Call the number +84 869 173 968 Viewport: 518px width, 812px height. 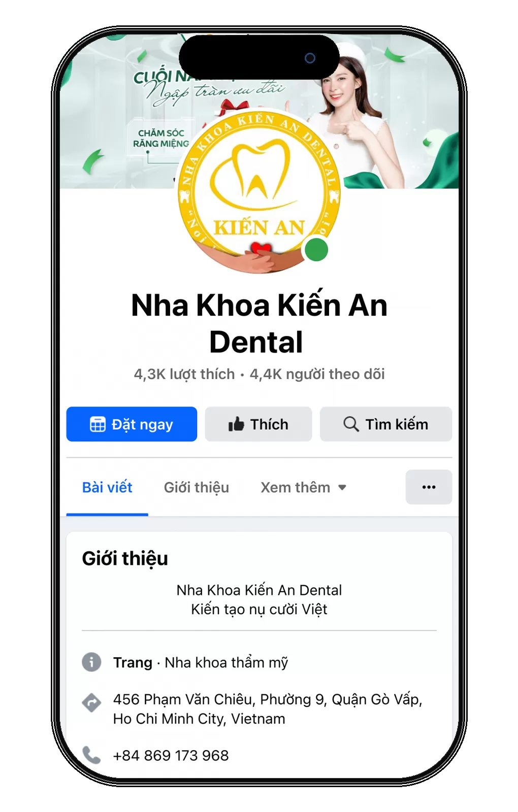pyautogui.click(x=171, y=756)
